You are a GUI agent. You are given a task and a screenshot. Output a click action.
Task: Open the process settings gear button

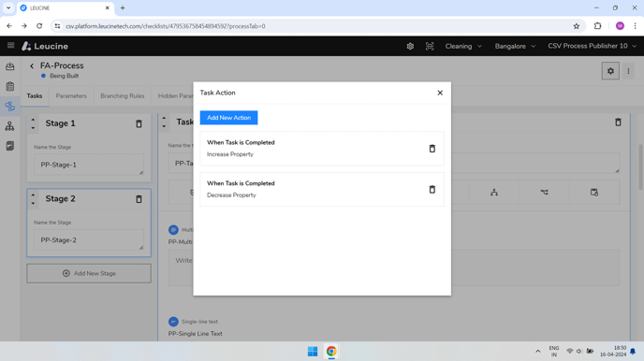(x=610, y=71)
